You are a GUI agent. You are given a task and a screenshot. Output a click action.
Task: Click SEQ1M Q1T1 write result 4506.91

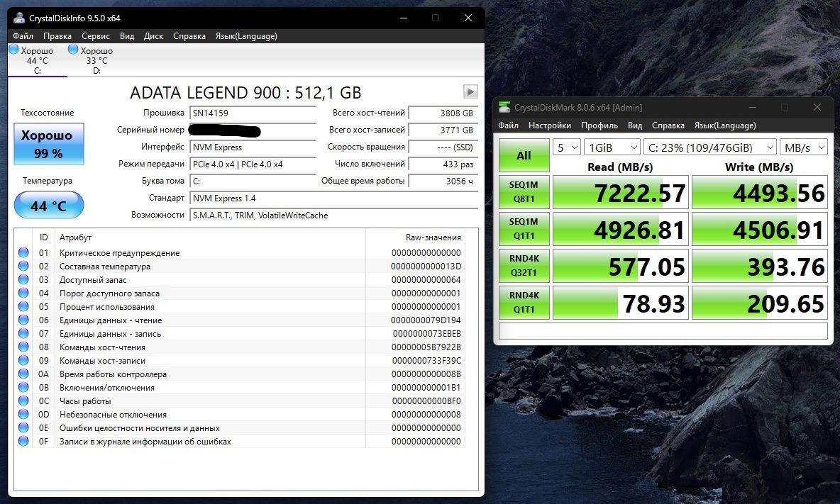point(760,229)
